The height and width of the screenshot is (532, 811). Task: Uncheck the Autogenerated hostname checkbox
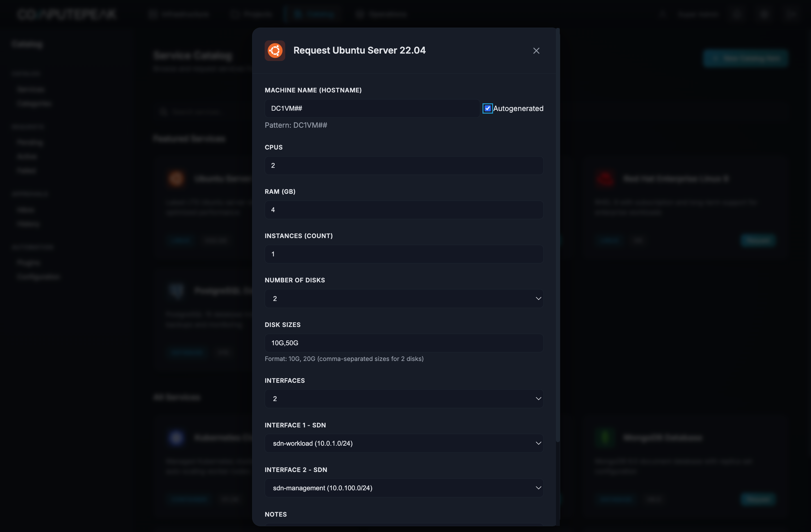point(488,108)
